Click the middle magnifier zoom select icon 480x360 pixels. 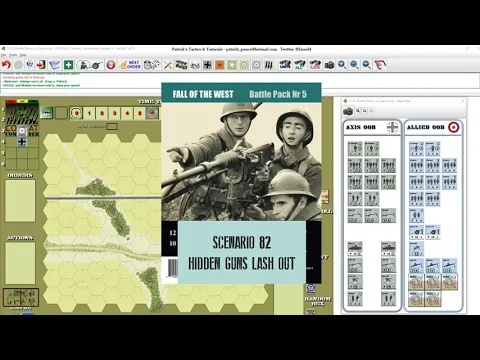click(x=354, y=65)
